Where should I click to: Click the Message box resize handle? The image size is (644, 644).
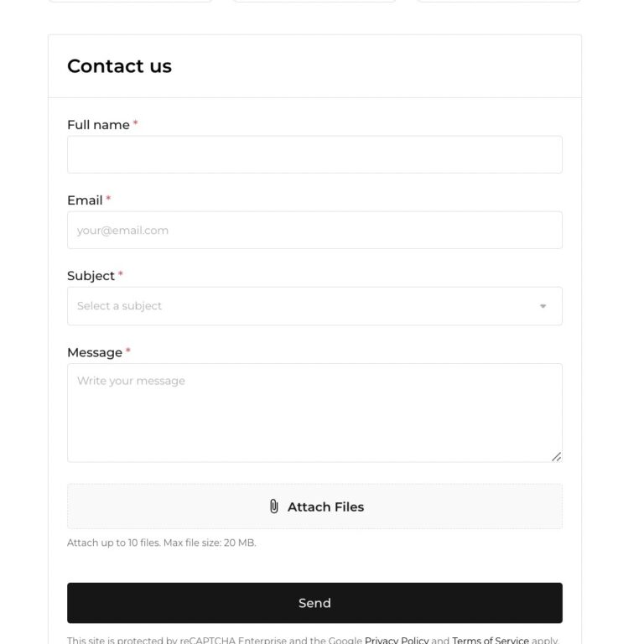click(557, 456)
